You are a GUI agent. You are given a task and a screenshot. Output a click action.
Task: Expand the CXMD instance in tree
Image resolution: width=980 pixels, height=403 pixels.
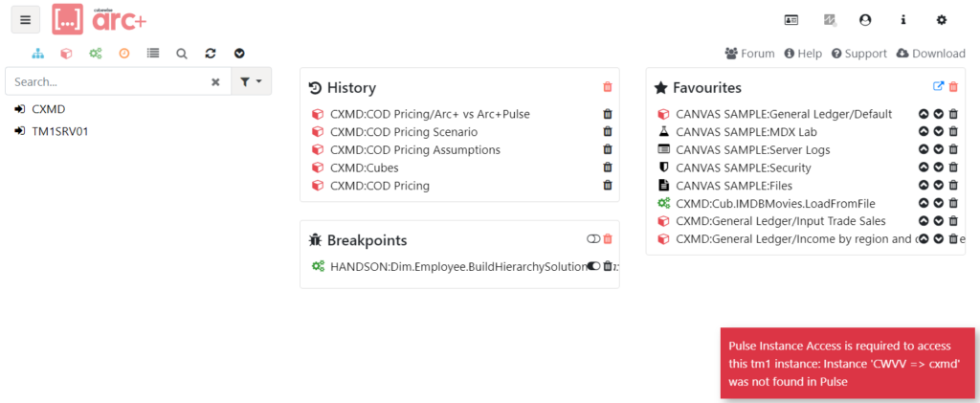coord(20,109)
